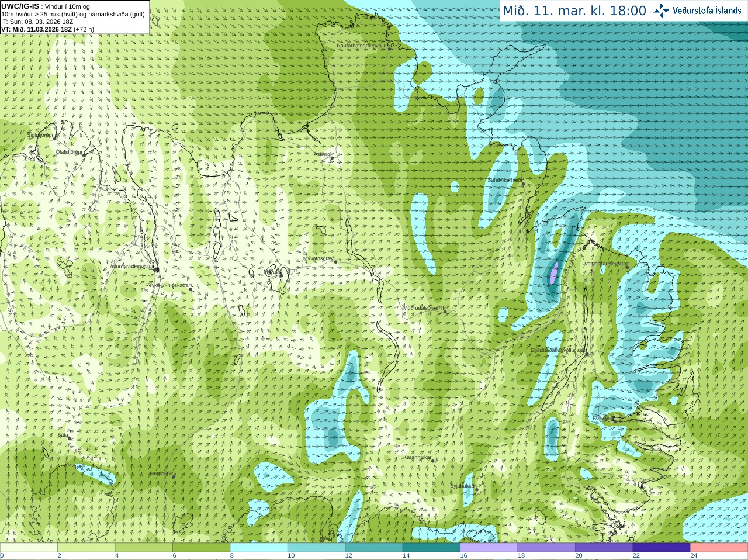The width and height of the screenshot is (748, 560).
Task: Click the 2–4 m/s legend swatch
Action: (x=86, y=548)
